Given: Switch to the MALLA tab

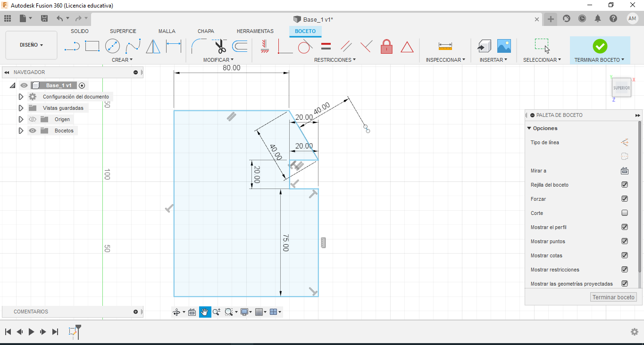Looking at the screenshot, I should (x=167, y=31).
